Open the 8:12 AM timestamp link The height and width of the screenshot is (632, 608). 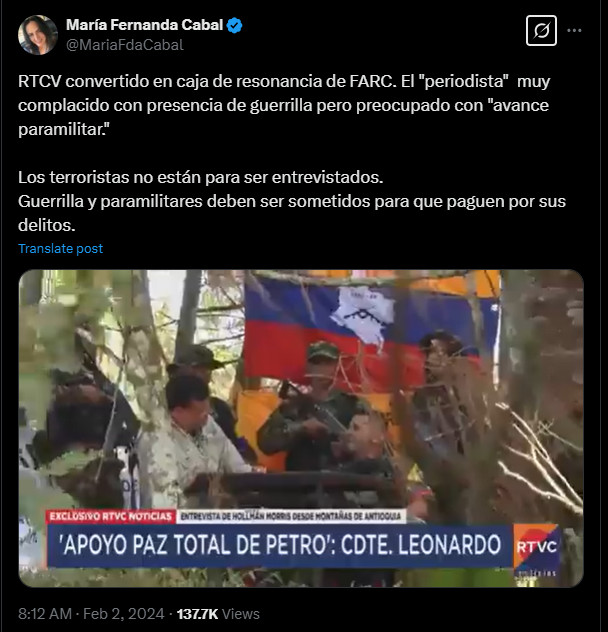coord(45,614)
